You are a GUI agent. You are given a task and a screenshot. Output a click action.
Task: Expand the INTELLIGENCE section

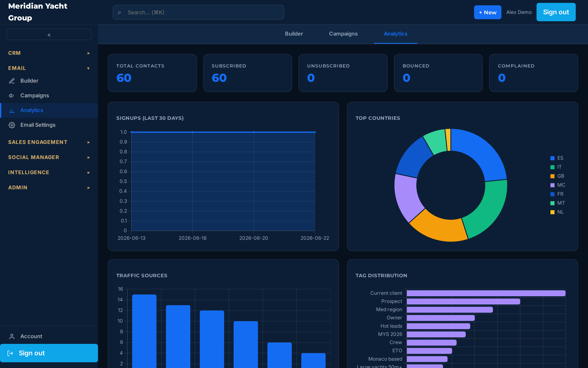[x=49, y=172]
